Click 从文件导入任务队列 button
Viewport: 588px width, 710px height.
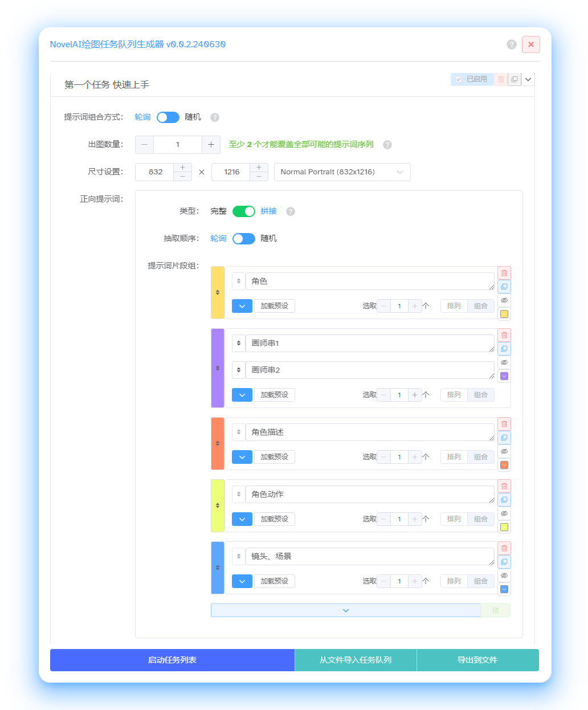pyautogui.click(x=356, y=660)
